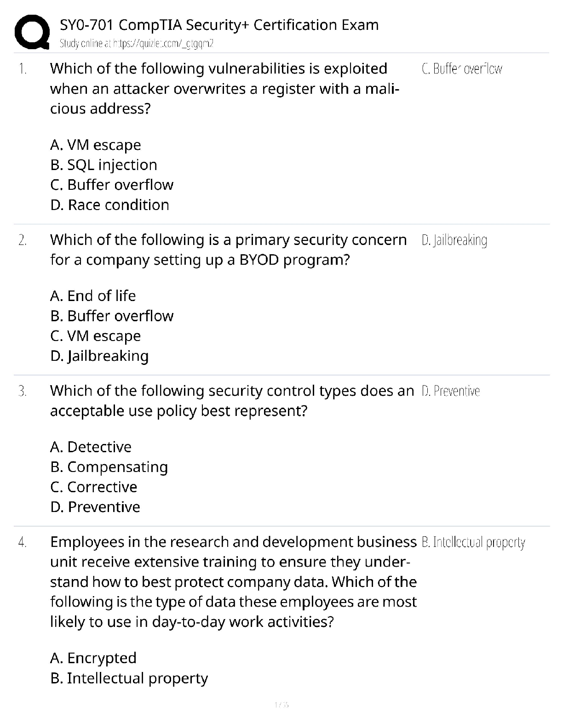Click the question 4 number label
563x728 pixels.
(22, 542)
